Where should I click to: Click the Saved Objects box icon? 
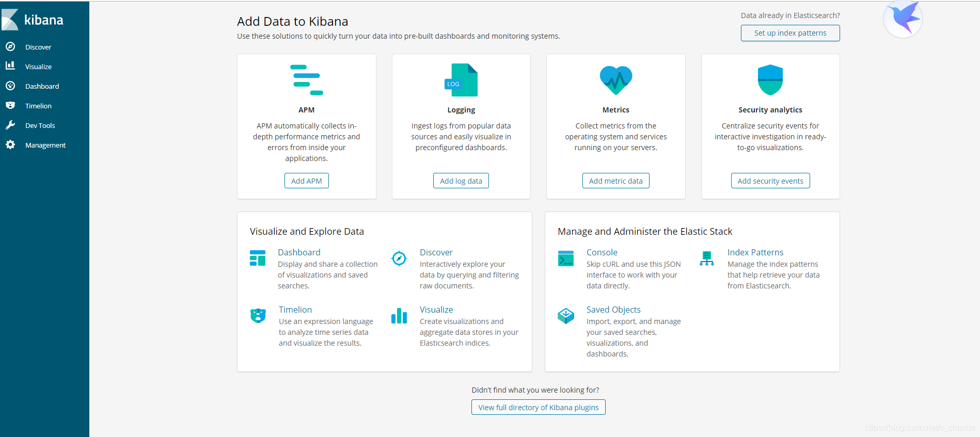pyautogui.click(x=566, y=316)
